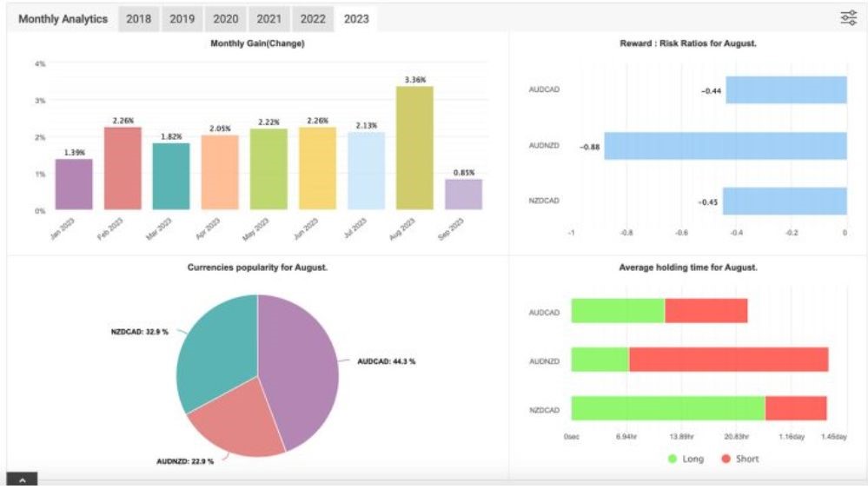Switch to the 2021 tab

[x=269, y=19]
